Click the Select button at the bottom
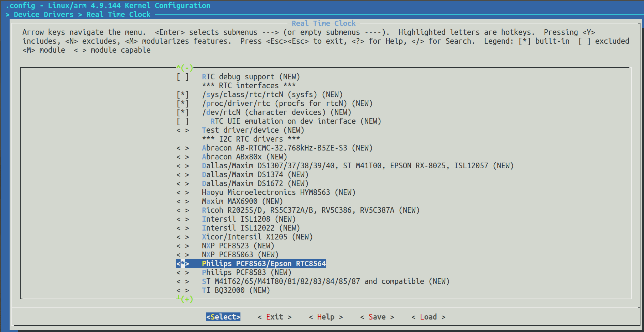644x332 pixels. click(223, 317)
